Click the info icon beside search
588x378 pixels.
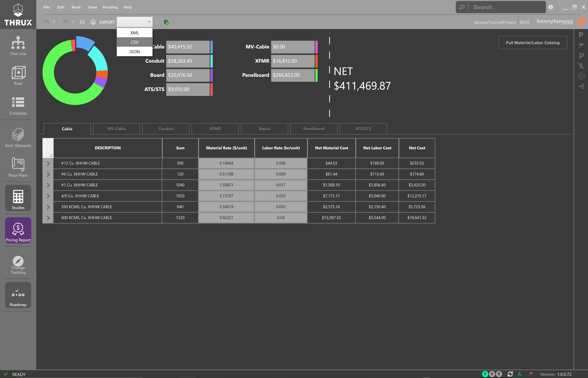[x=551, y=7]
